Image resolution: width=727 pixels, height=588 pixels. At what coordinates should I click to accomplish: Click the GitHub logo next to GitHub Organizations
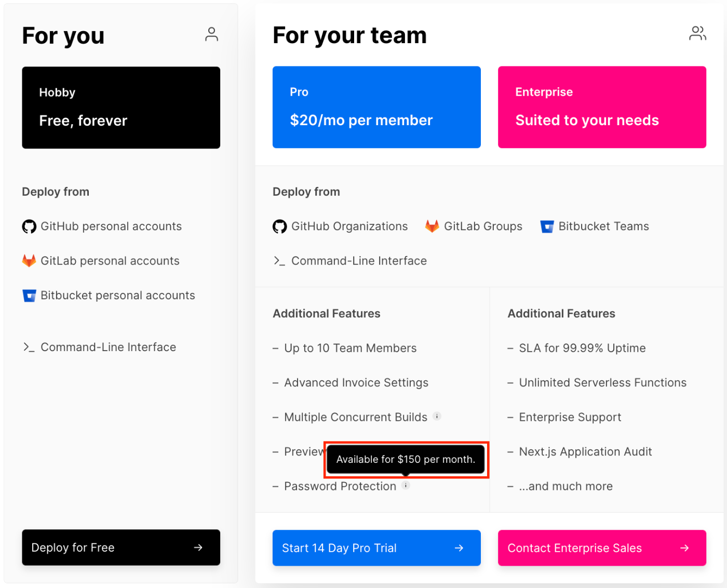tap(280, 226)
